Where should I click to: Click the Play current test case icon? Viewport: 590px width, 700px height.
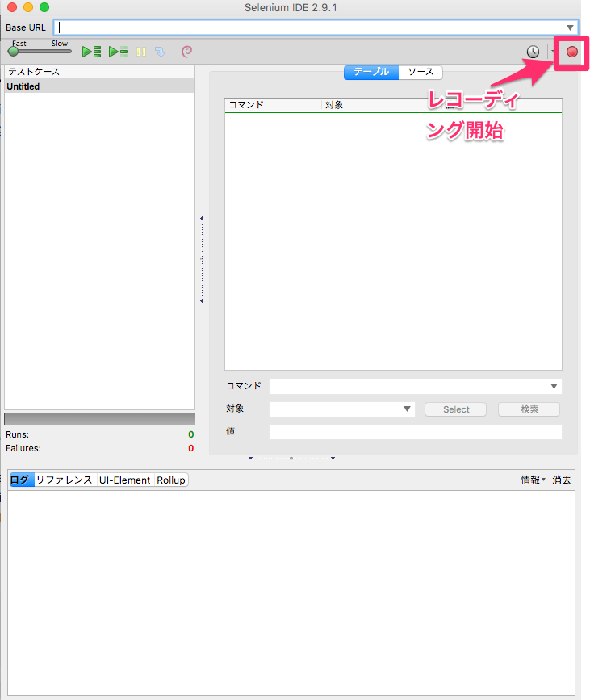coord(119,52)
